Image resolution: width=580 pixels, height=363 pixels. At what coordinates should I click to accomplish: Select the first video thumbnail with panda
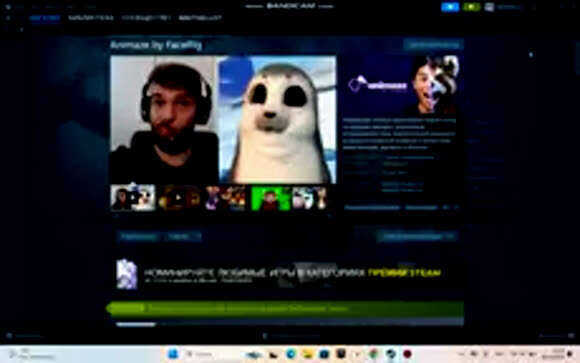(x=133, y=198)
